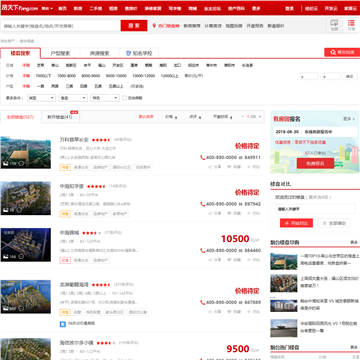This screenshot has width=360, height=360.
Task: Click phone icon for listing ending 849911
Action: pyautogui.click(x=202, y=157)
